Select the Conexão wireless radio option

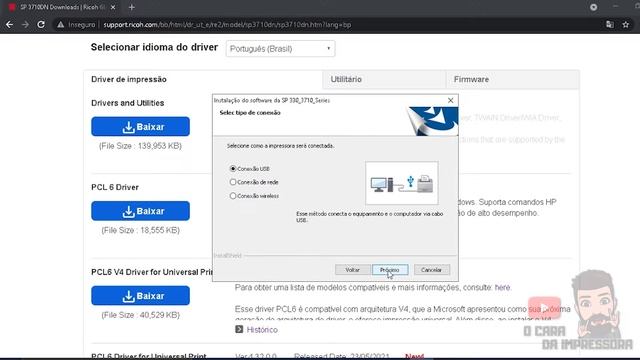tap(233, 196)
